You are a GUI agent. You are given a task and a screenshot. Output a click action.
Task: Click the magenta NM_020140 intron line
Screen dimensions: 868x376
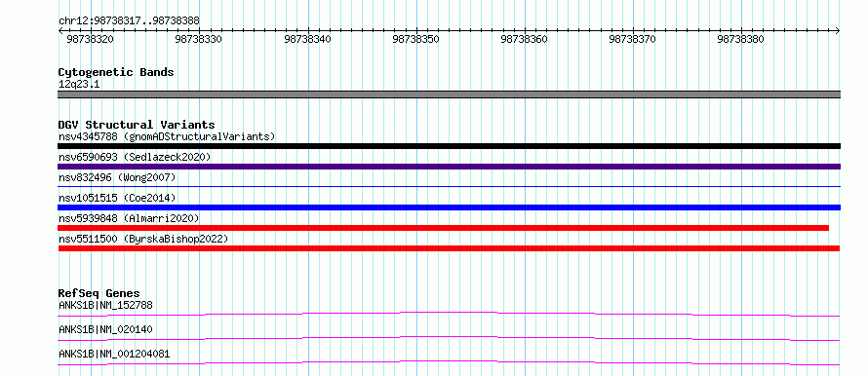449,337
